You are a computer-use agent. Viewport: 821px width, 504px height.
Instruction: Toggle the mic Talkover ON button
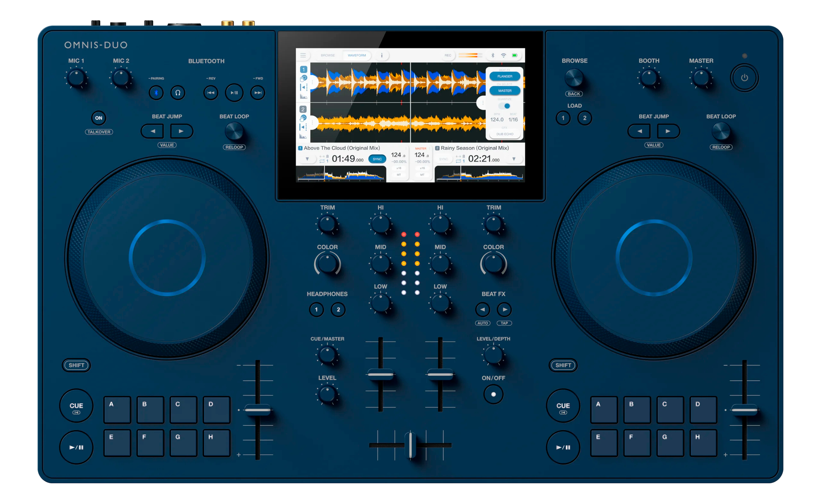[x=99, y=118]
